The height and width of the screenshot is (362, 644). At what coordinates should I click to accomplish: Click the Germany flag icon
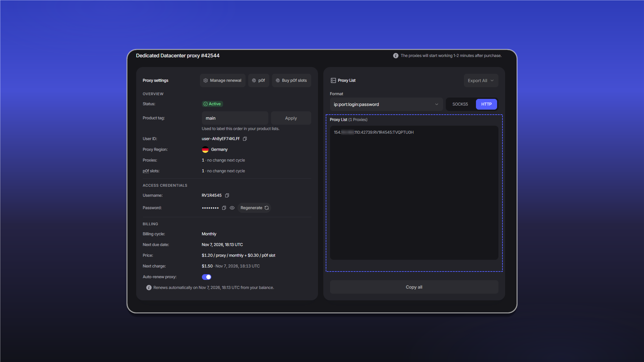205,149
